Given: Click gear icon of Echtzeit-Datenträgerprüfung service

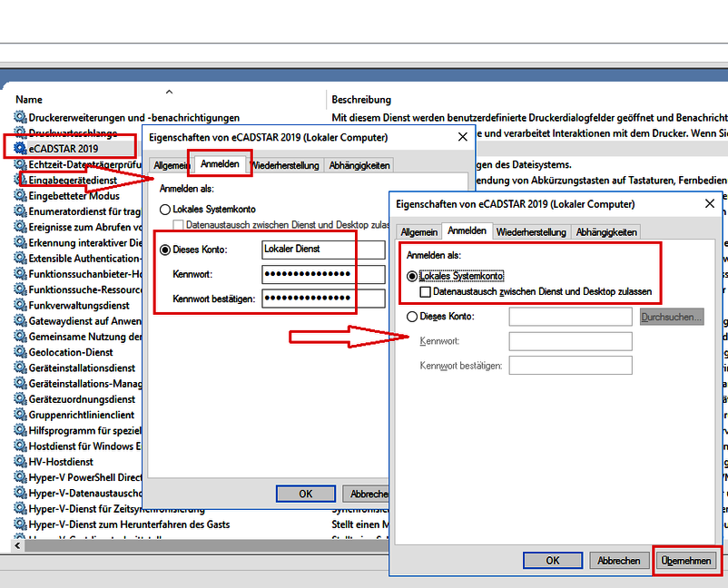Looking at the screenshot, I should point(20,164).
